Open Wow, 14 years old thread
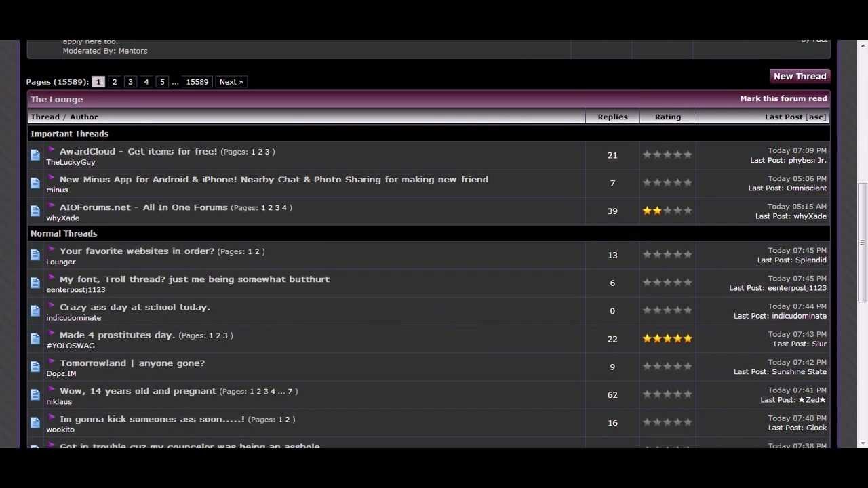Screen dimensions: 868x488 coord(138,391)
